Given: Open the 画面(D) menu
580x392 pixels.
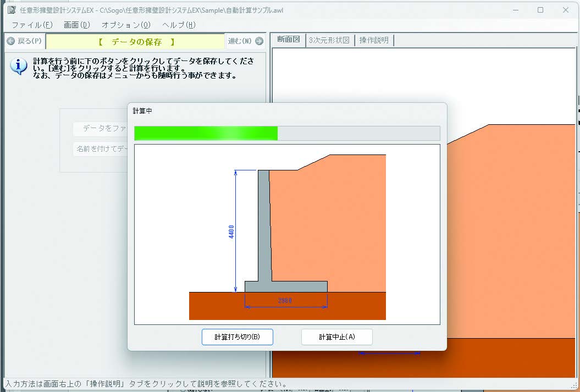Looking at the screenshot, I should 77,25.
